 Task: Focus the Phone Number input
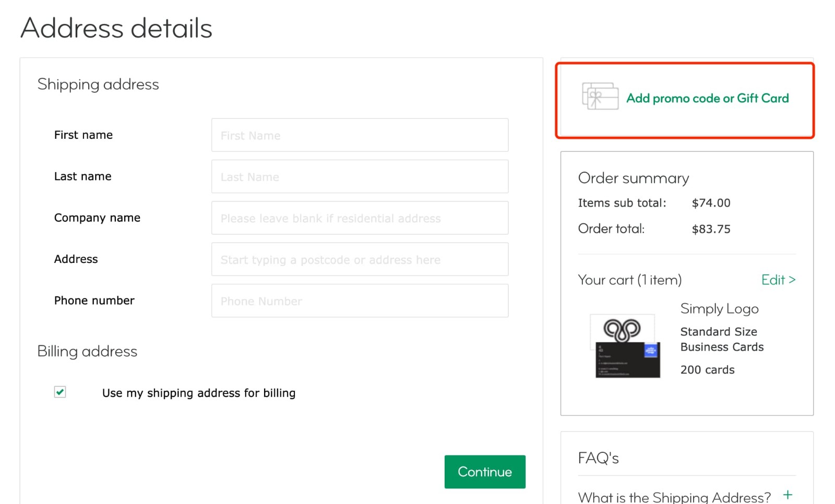point(360,301)
